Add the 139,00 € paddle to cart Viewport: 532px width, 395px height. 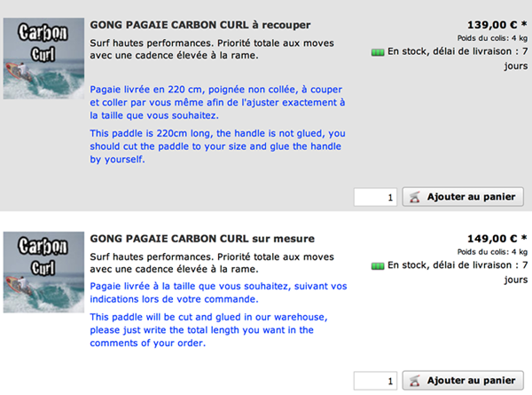463,197
